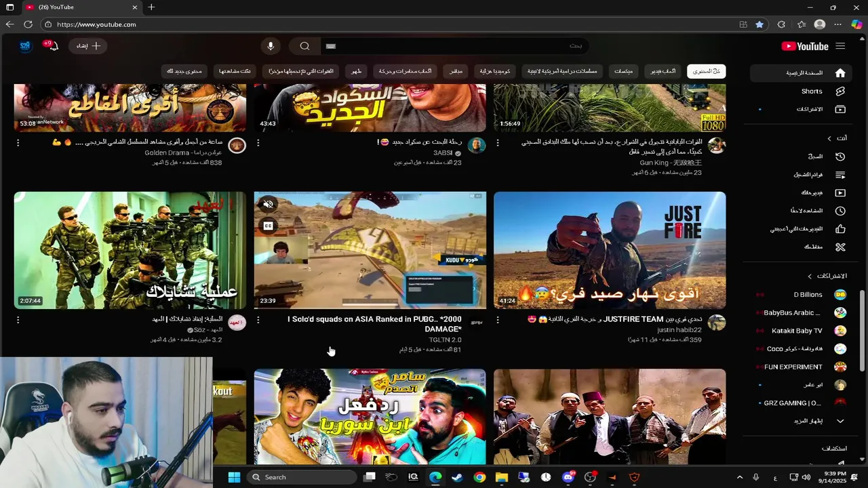Screen dimensions: 868x488
Task: Open 3ABSI channel avatar
Action: tap(477, 146)
